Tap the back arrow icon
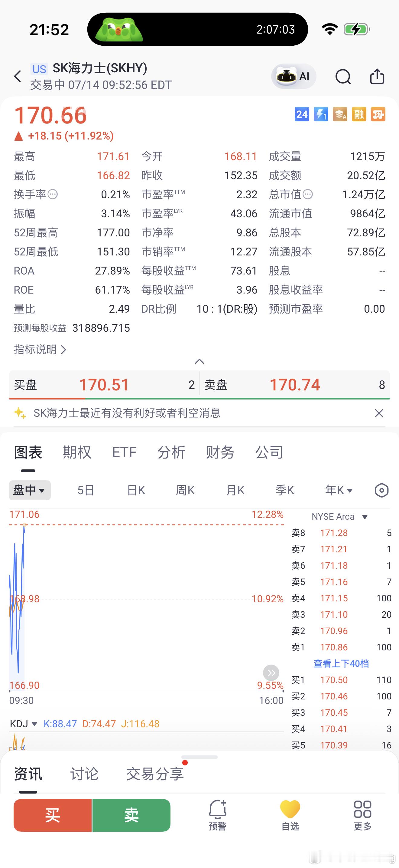399x868 pixels. click(18, 77)
